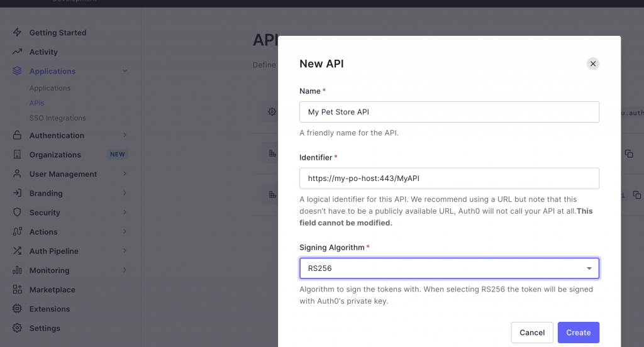Screen dimensions: 644x347
Task: Click NEW badge beside Organizations
Action: (x=118, y=154)
